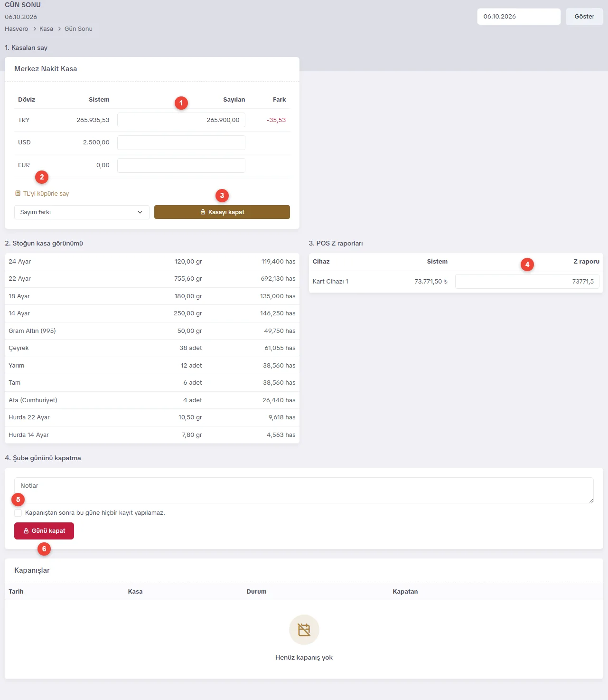This screenshot has height=700, width=608.
Task: Click the Kapanışlar section heading
Action: 32,570
